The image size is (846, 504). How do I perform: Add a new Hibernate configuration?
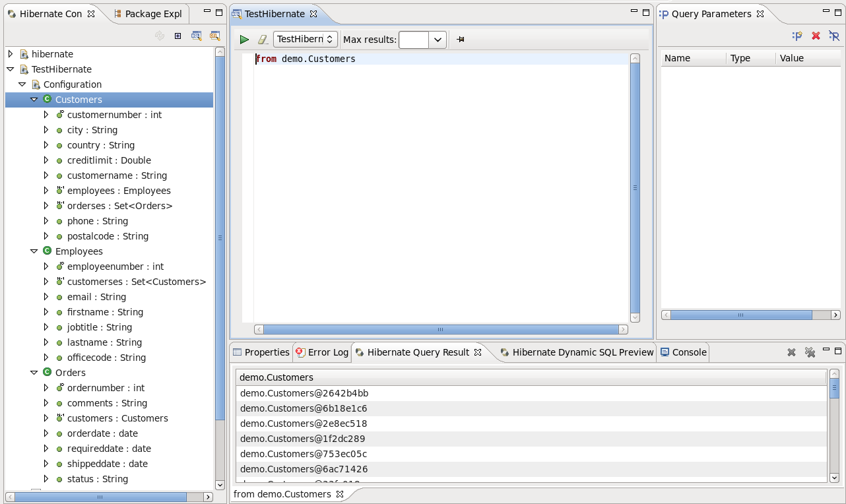[x=177, y=36]
